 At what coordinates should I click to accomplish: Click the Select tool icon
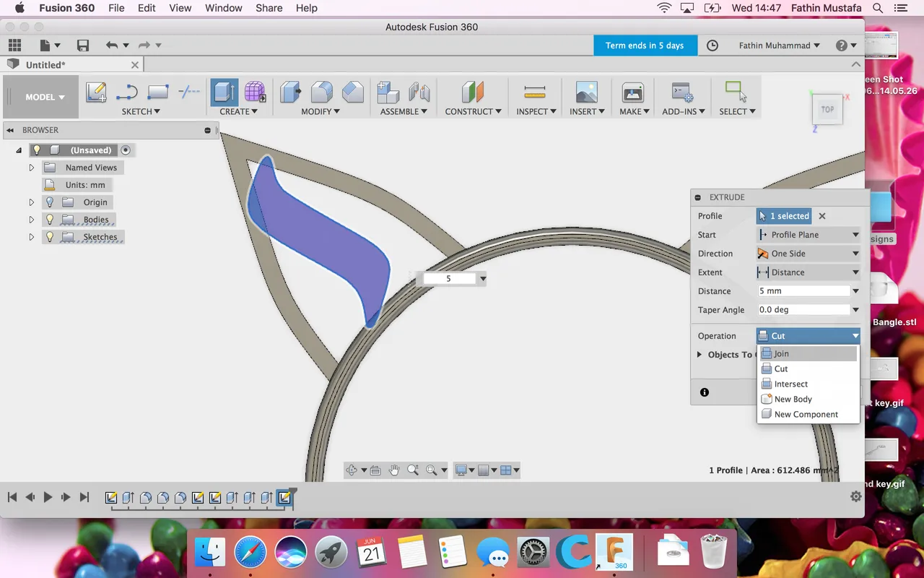pyautogui.click(x=736, y=92)
